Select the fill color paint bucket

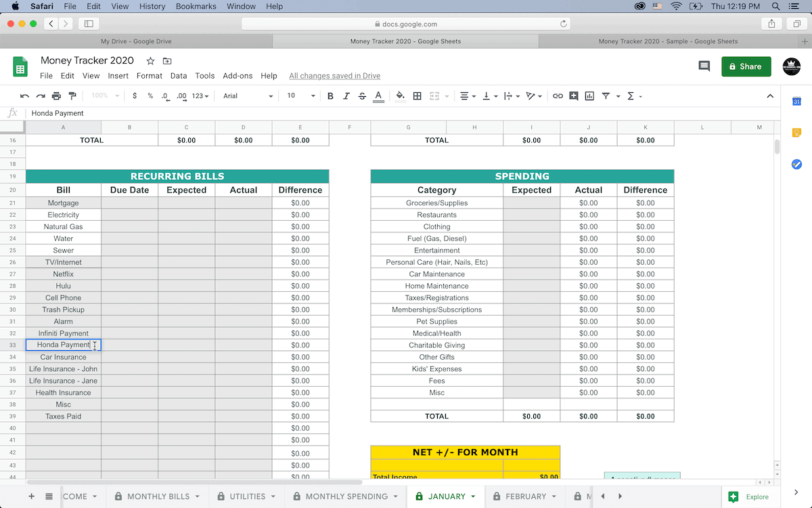(400, 96)
